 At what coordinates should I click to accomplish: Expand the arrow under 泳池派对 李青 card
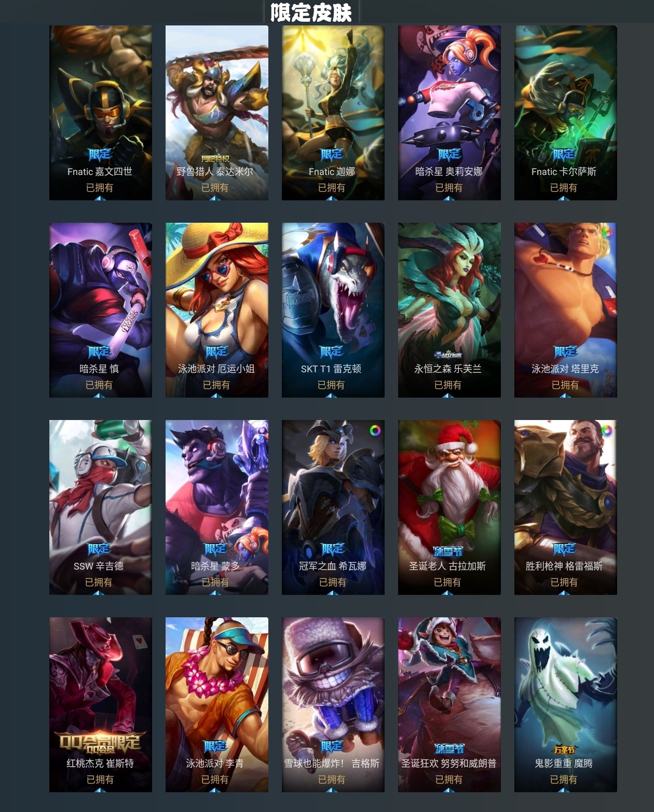pos(215,790)
